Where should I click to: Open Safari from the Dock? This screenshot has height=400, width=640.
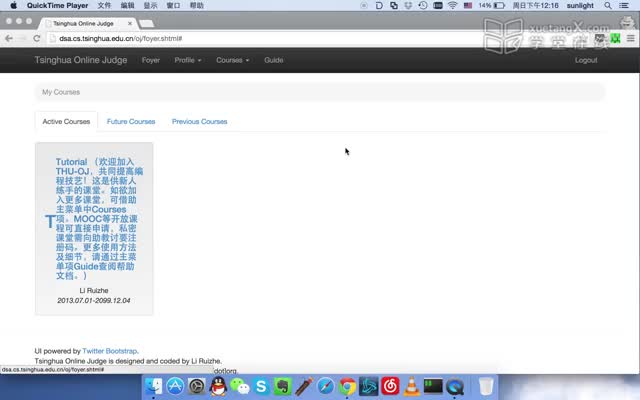pyautogui.click(x=326, y=386)
